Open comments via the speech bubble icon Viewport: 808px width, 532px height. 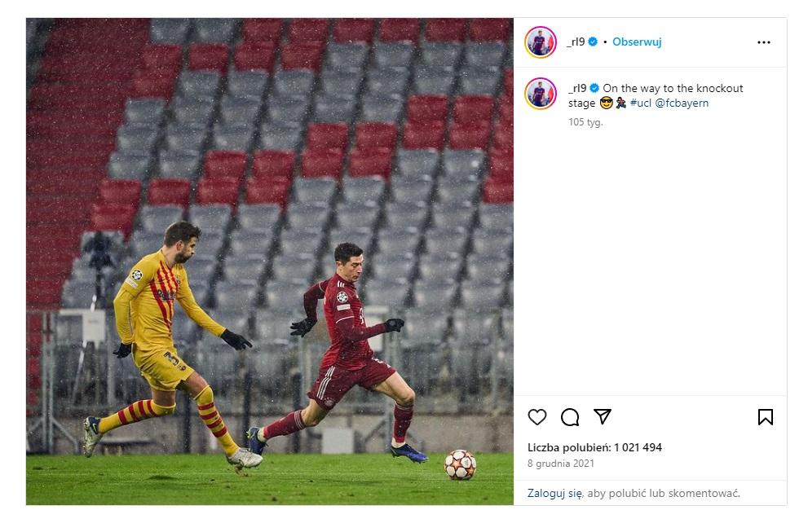pos(570,416)
